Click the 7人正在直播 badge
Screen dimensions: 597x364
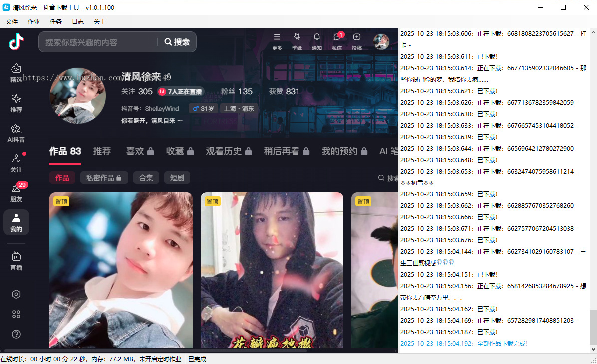pyautogui.click(x=181, y=92)
